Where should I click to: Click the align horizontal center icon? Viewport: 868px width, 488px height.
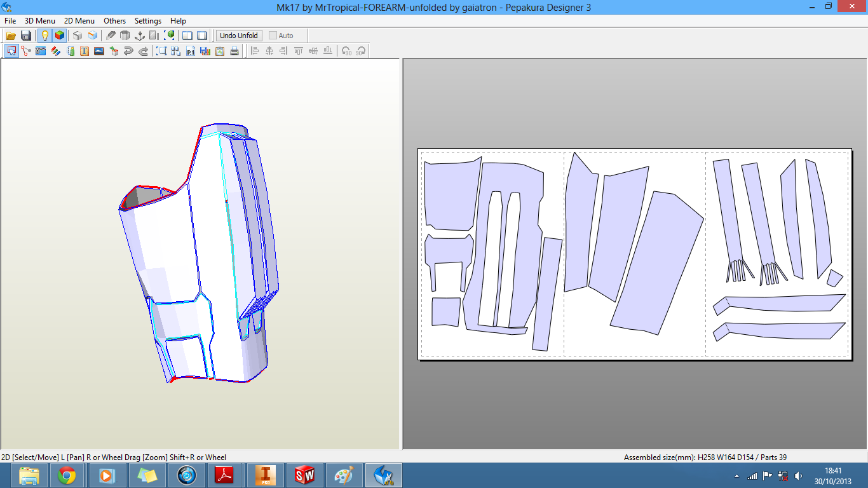[269, 51]
